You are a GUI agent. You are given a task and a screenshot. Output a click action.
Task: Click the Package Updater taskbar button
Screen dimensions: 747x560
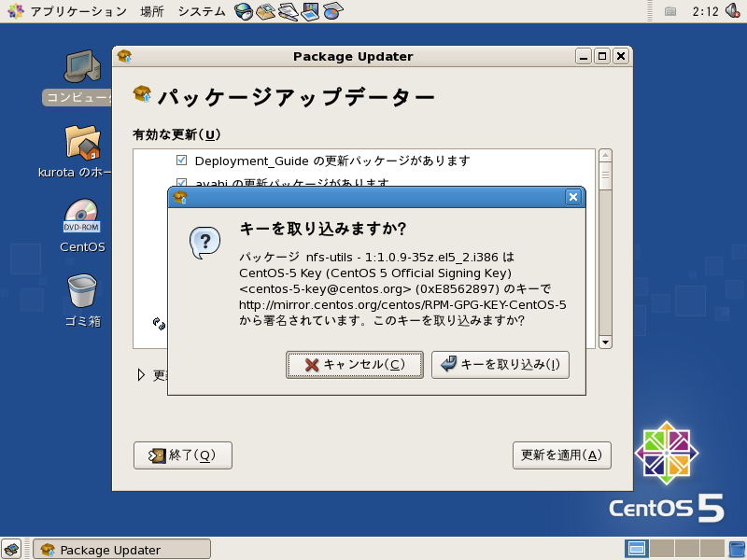pos(122,549)
